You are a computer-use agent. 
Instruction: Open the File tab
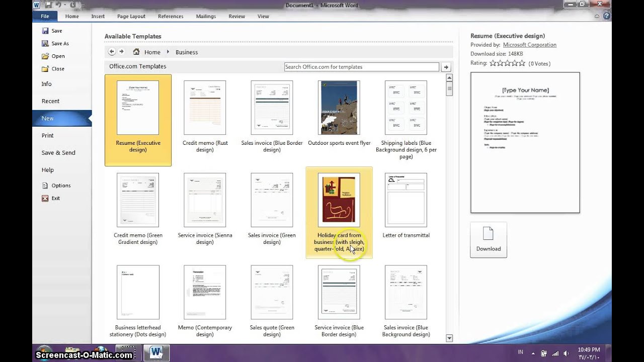pos(45,16)
